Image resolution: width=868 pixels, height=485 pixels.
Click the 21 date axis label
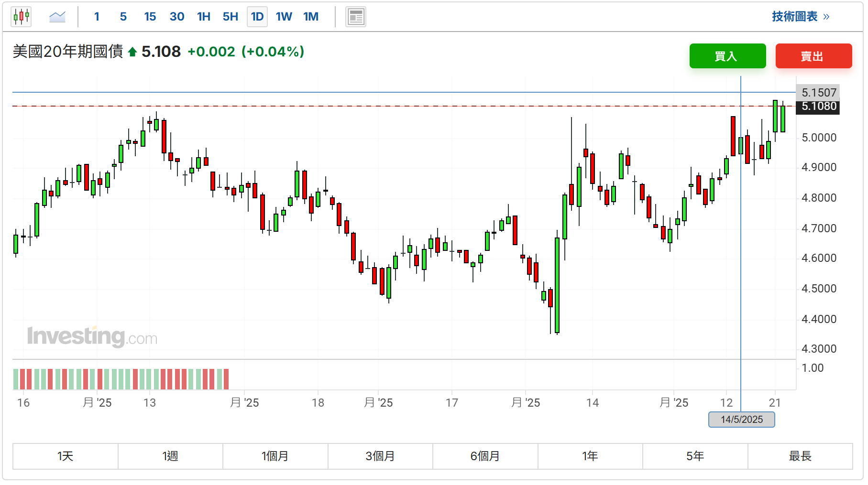click(775, 403)
